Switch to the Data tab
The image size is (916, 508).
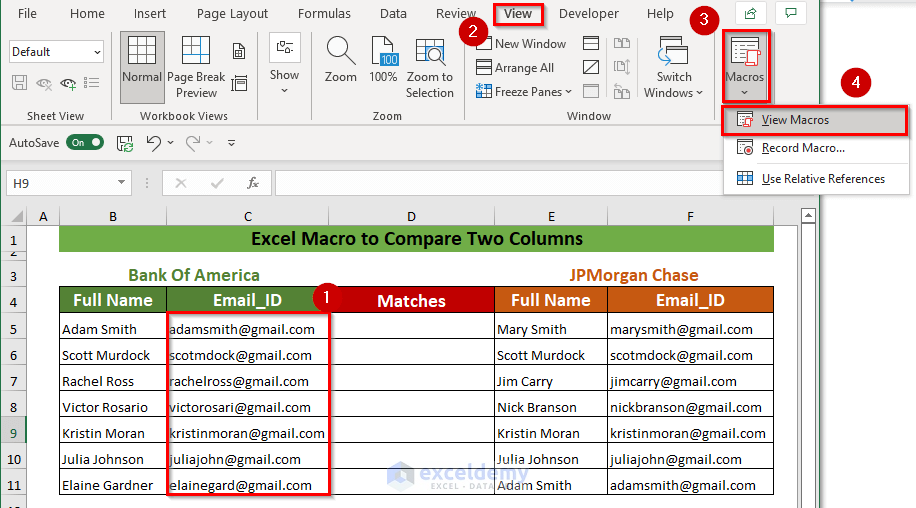click(x=393, y=13)
